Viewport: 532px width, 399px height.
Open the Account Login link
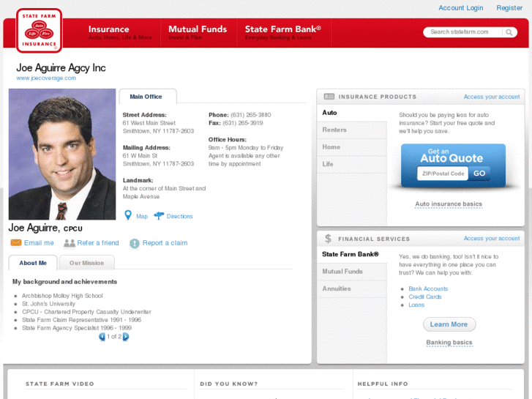(x=460, y=8)
